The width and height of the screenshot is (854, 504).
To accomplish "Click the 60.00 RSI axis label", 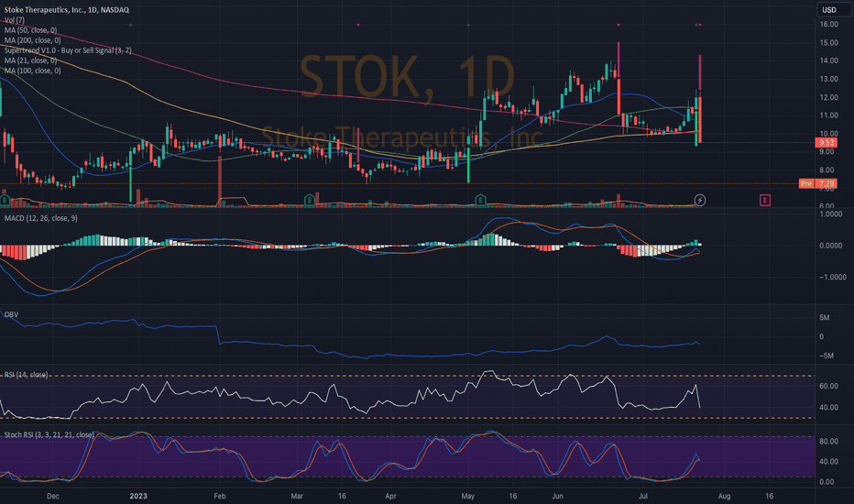I will (x=828, y=386).
